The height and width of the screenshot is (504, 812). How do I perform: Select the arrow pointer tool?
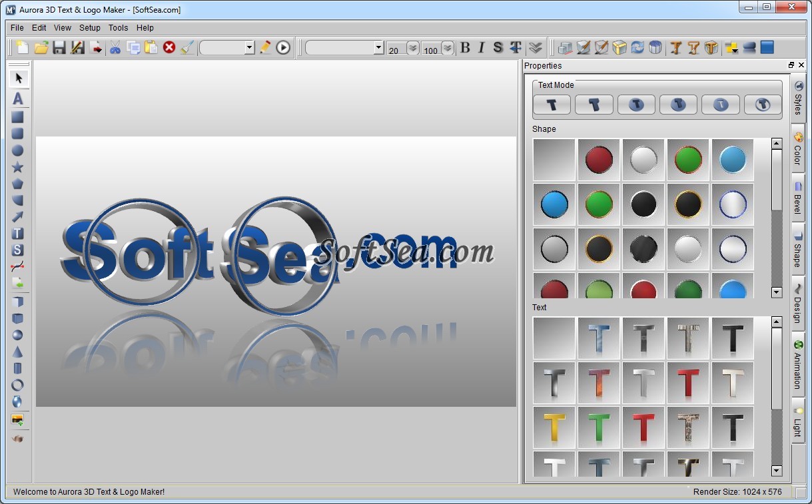pos(19,78)
